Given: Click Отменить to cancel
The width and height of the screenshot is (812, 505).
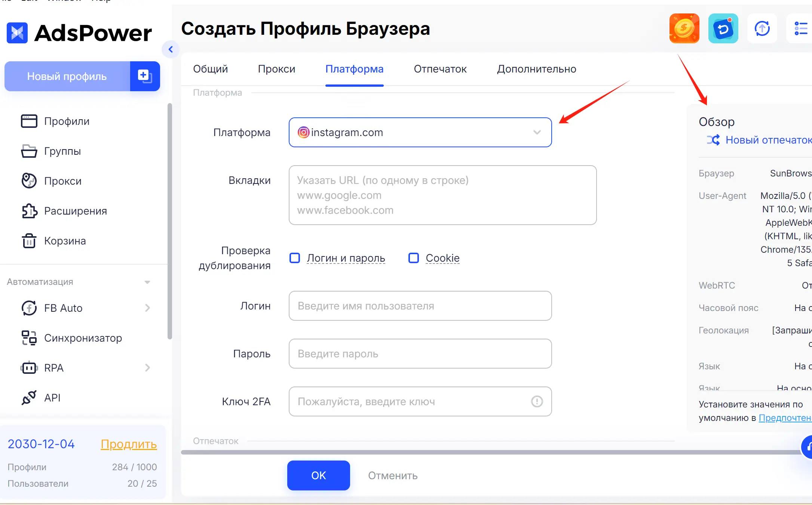Looking at the screenshot, I should (393, 475).
